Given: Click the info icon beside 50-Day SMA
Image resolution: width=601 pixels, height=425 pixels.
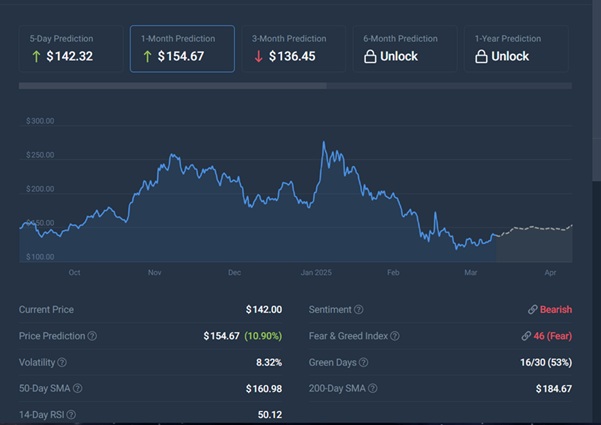Looking at the screenshot, I should pyautogui.click(x=78, y=388).
